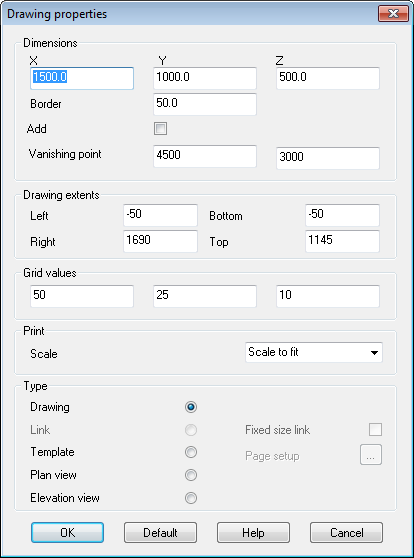Select the Vanishing point field showing 4500
Image resolution: width=414 pixels, height=558 pixels.
(205, 156)
